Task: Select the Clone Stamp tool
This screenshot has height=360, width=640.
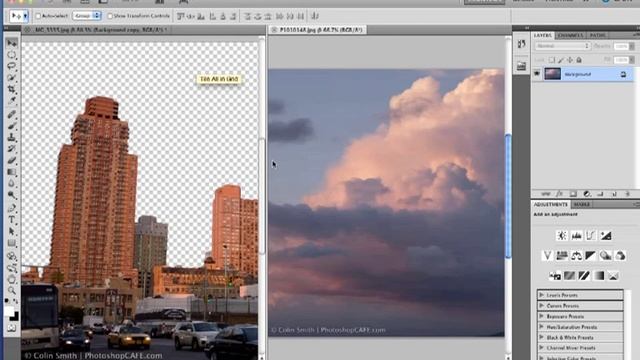Action: pos(12,138)
